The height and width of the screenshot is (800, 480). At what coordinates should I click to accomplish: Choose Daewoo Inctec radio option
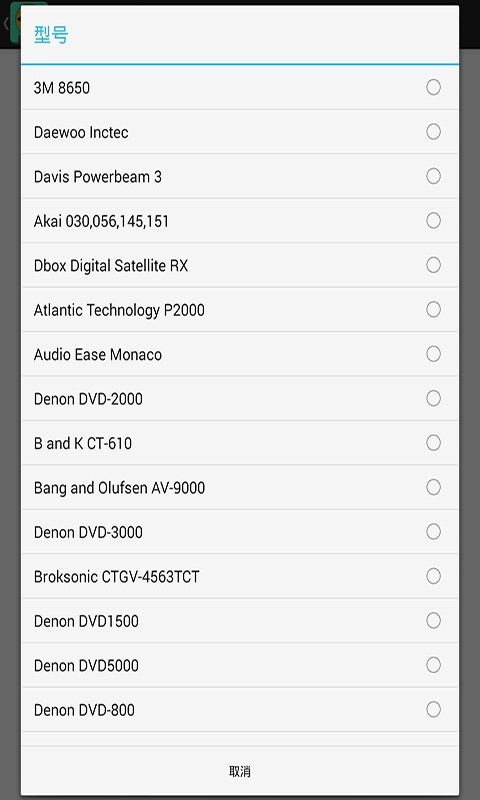pyautogui.click(x=433, y=132)
